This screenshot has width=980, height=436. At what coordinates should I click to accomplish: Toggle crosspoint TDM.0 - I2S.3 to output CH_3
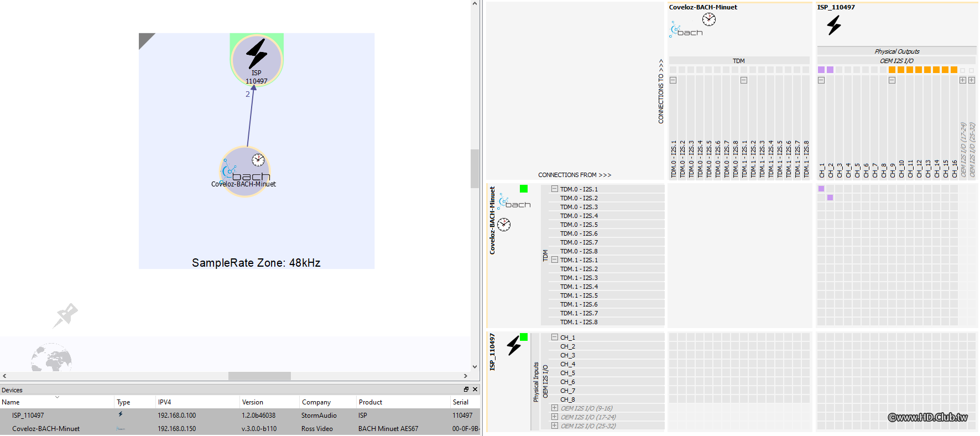tap(839, 206)
